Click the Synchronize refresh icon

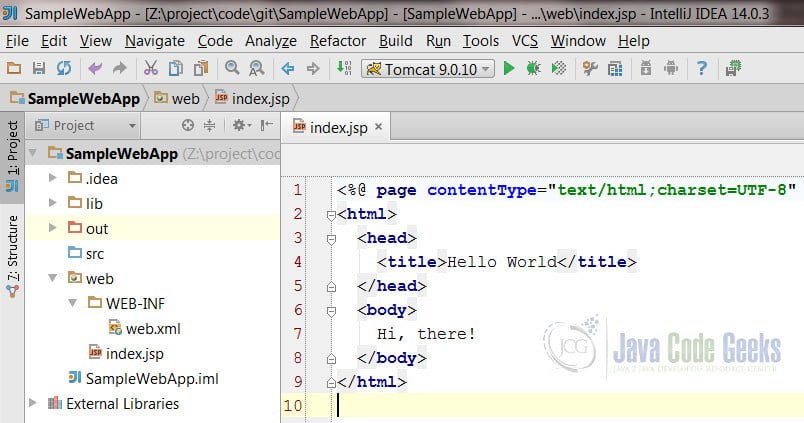pos(64,68)
